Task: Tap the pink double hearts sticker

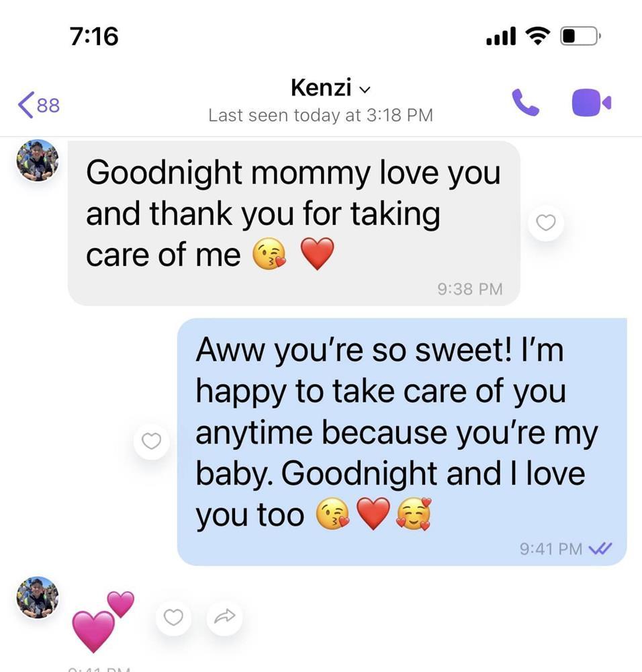Action: pos(103,622)
